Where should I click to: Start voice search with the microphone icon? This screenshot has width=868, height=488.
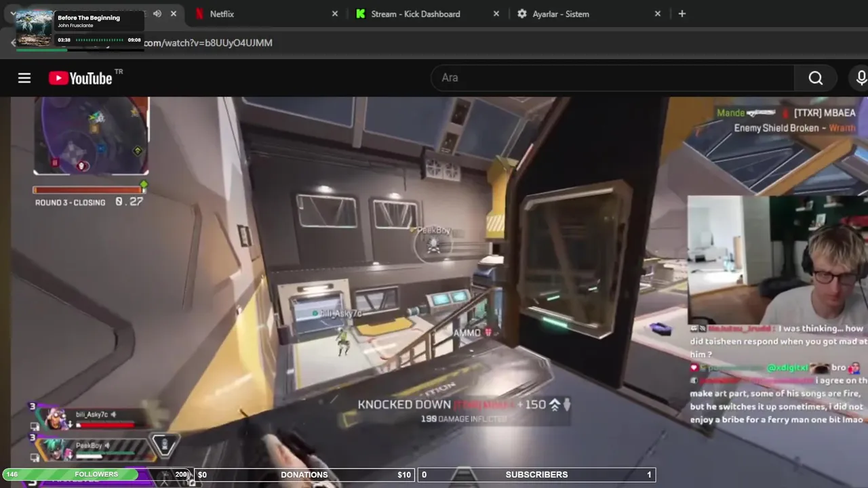(x=861, y=78)
